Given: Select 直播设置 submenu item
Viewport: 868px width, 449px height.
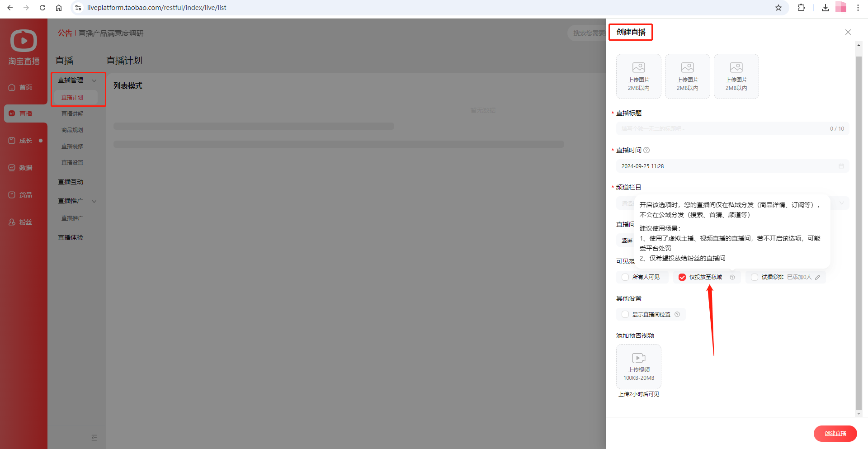Looking at the screenshot, I should point(72,162).
